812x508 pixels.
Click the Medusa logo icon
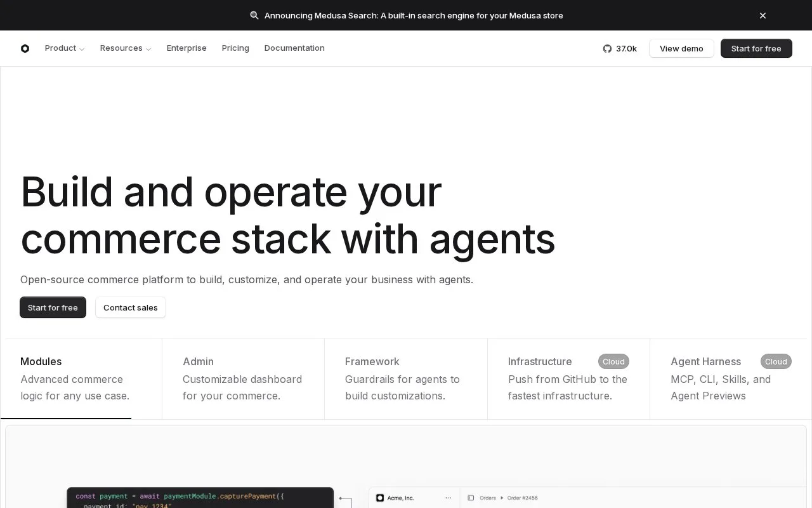tap(25, 48)
